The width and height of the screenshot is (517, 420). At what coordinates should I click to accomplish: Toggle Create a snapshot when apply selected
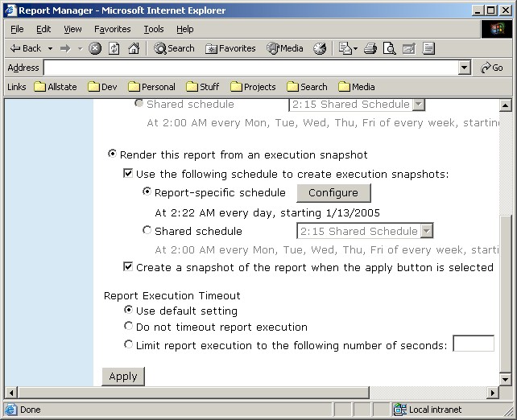click(128, 266)
